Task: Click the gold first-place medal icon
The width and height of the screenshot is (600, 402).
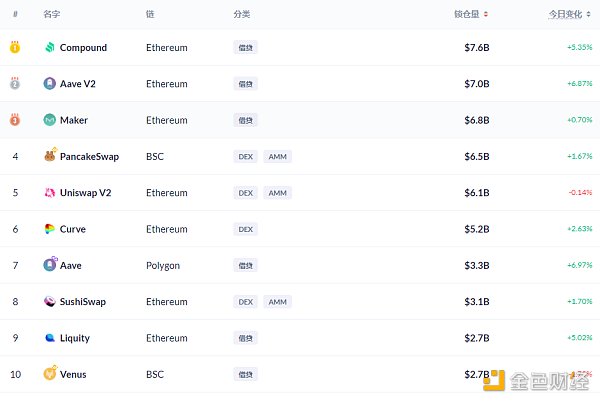Action: [15, 48]
